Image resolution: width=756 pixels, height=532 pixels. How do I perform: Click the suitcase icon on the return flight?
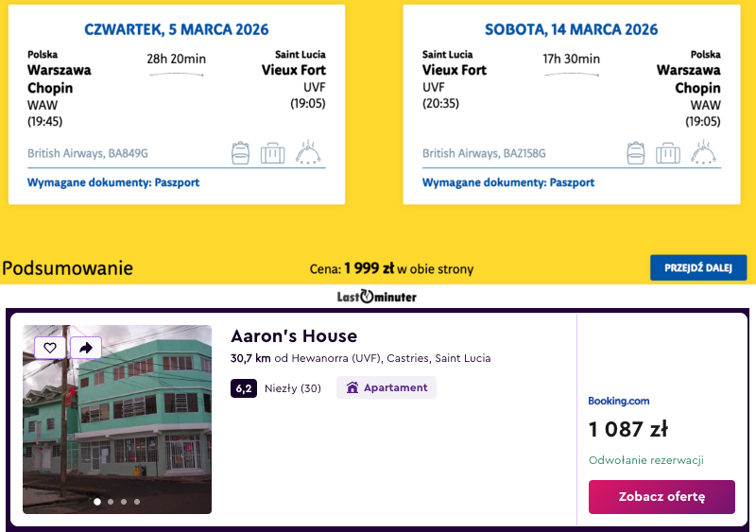pos(667,152)
